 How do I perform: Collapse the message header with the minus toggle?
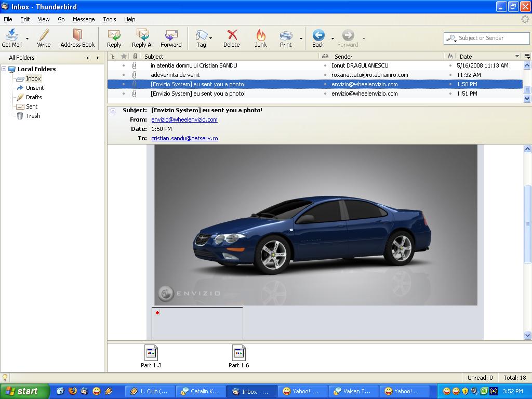click(x=113, y=111)
